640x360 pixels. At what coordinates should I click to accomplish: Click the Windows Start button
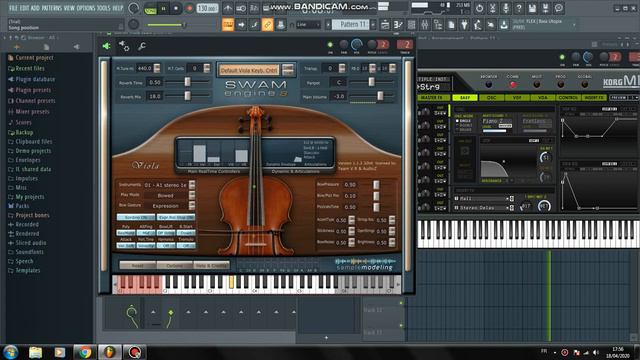[10, 352]
